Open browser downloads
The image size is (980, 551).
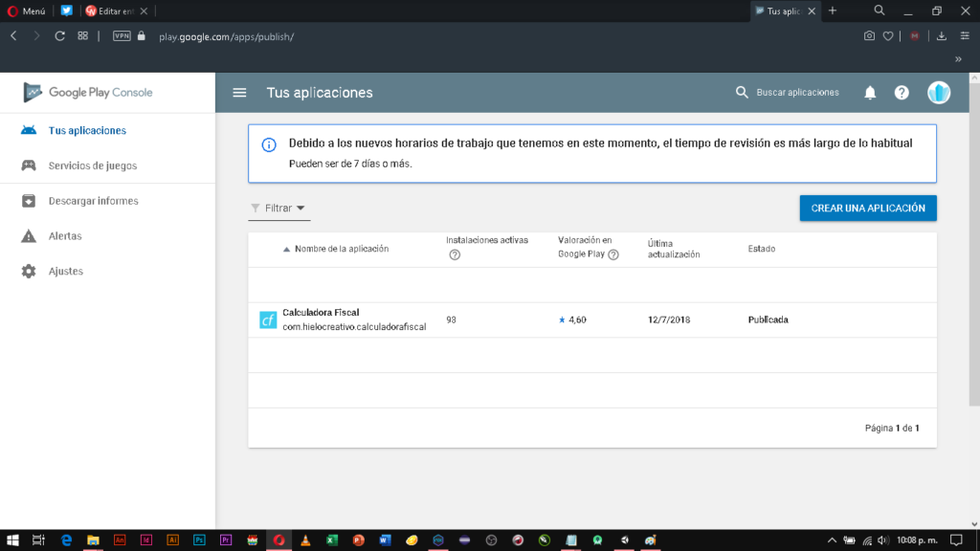pyautogui.click(x=942, y=36)
